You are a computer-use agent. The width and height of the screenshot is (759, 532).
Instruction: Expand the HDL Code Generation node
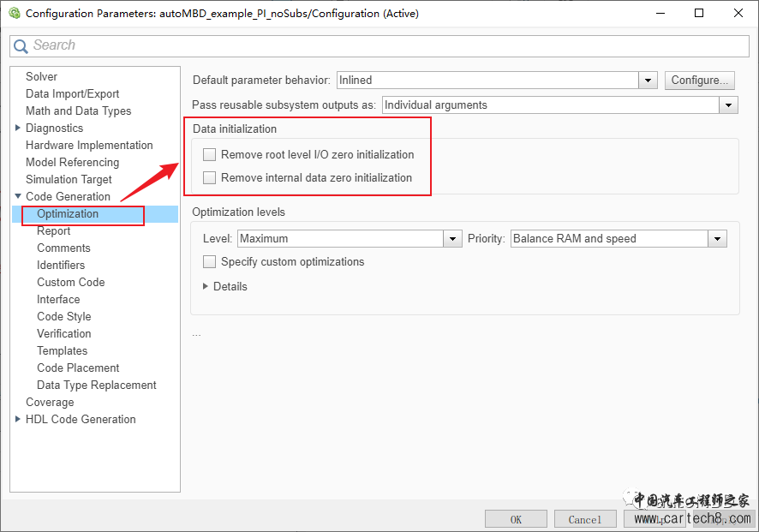coord(18,419)
